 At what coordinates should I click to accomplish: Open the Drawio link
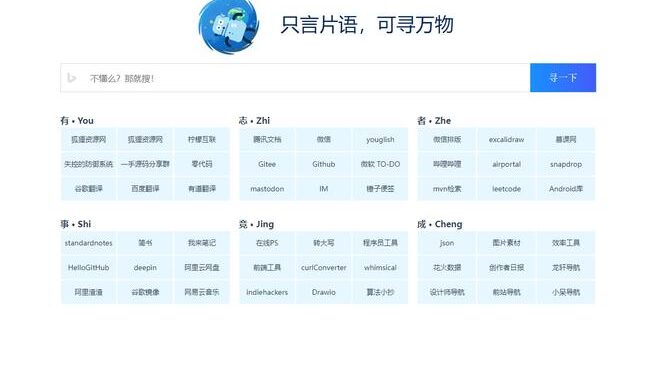tap(324, 292)
